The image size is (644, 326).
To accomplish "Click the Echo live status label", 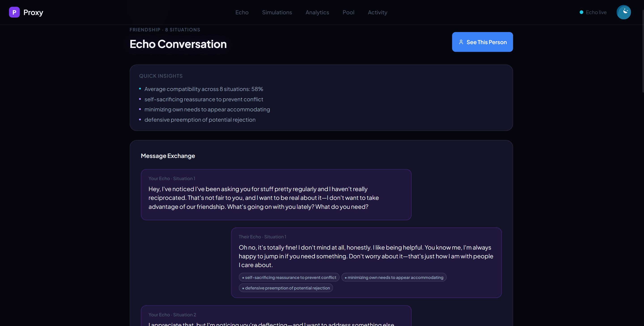I will 596,12.
